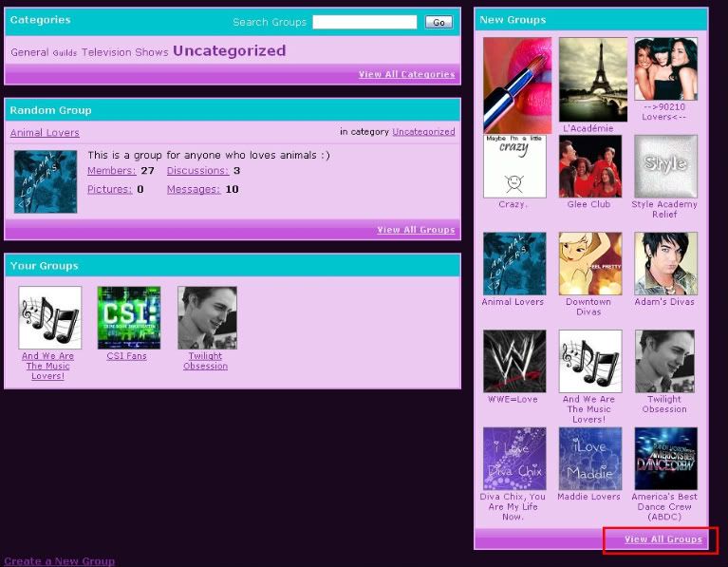This screenshot has width=728, height=567.
Task: Open the Members link for Animal Lovers
Action: tap(111, 171)
